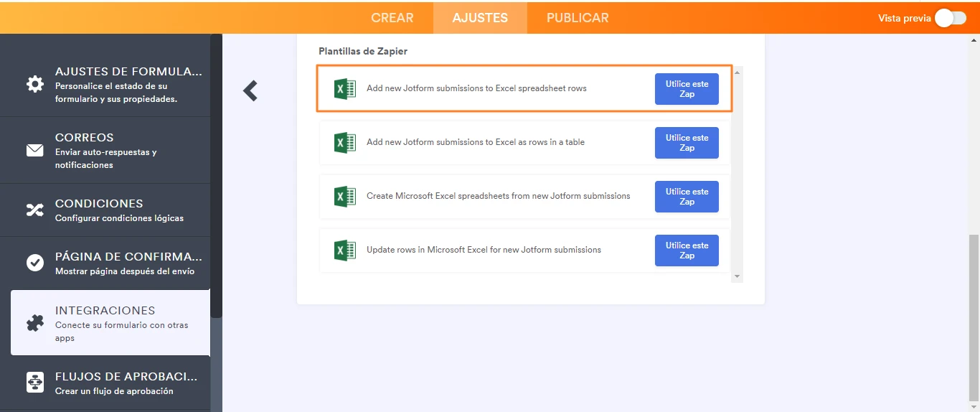Click the Flujos de Aprobación flowchart icon
The image size is (980, 412).
click(x=34, y=383)
